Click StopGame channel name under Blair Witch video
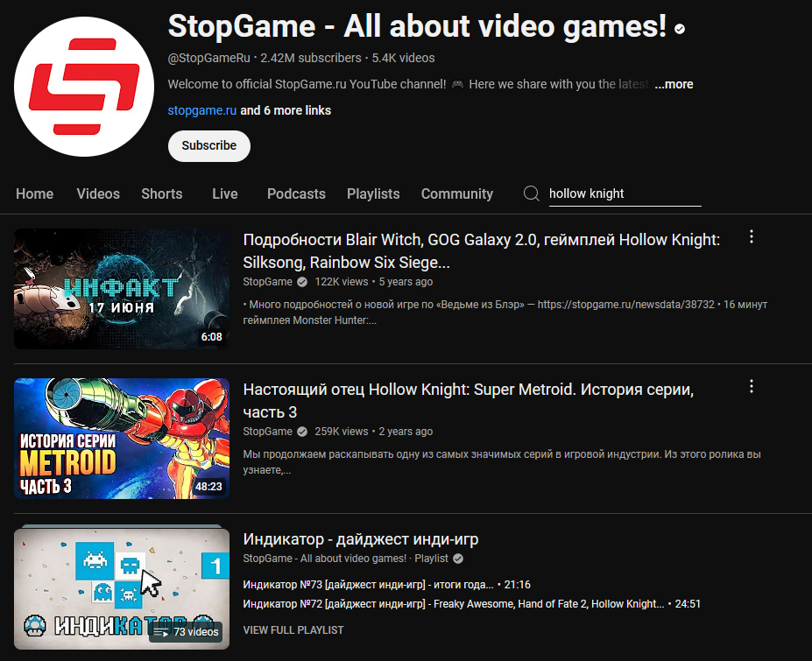The width and height of the screenshot is (812, 661). 268,282
